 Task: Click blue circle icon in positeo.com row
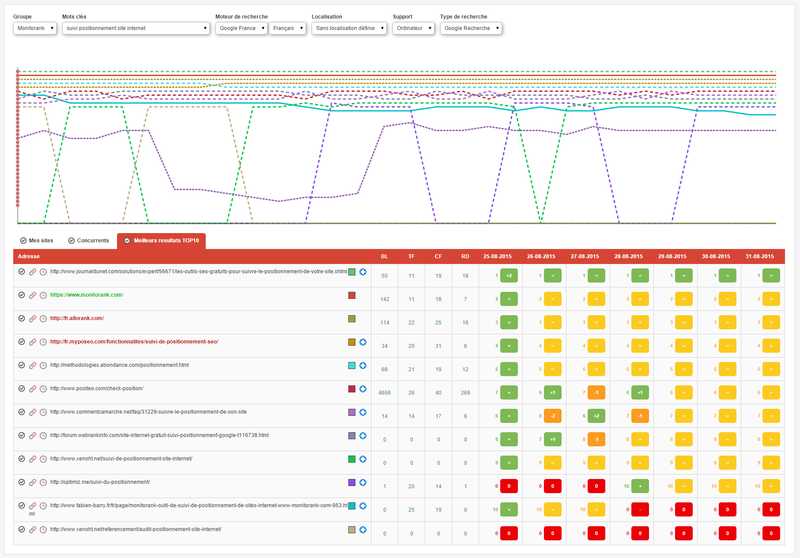pos(363,389)
